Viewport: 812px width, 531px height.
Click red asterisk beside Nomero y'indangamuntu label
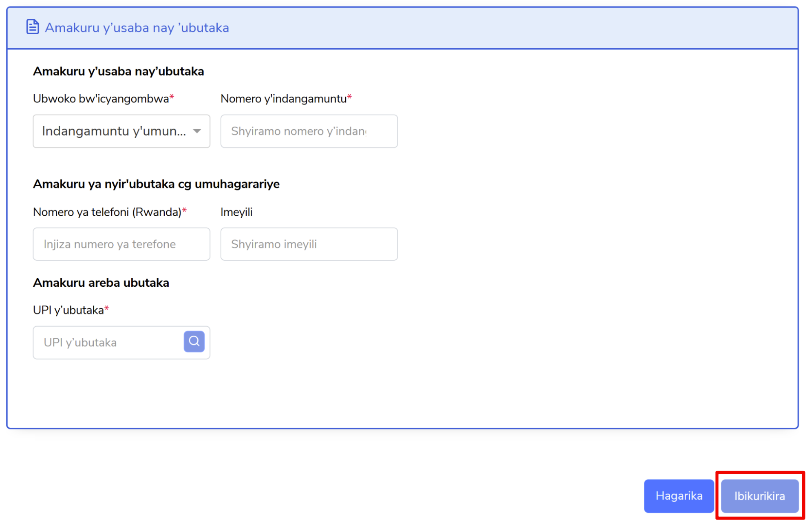pos(349,97)
